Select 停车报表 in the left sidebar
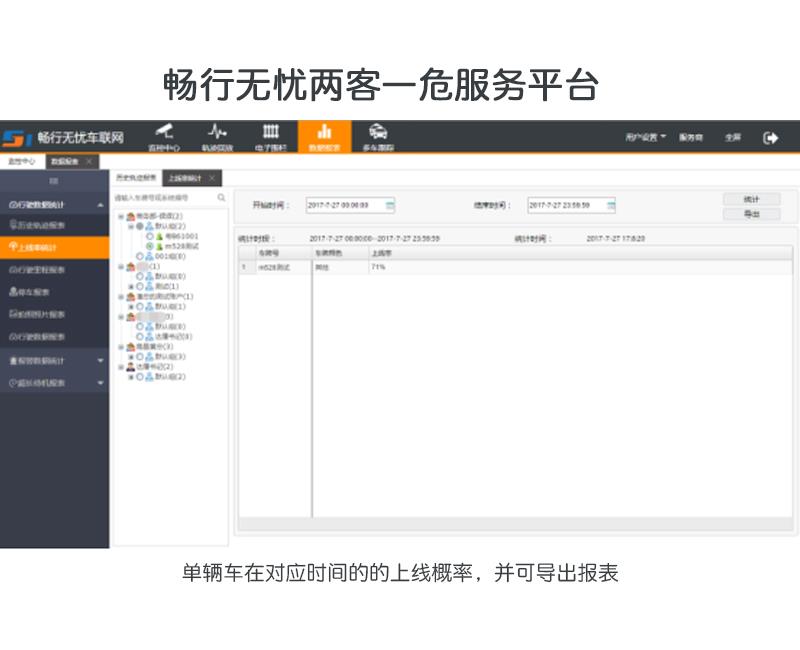 [x=42, y=292]
